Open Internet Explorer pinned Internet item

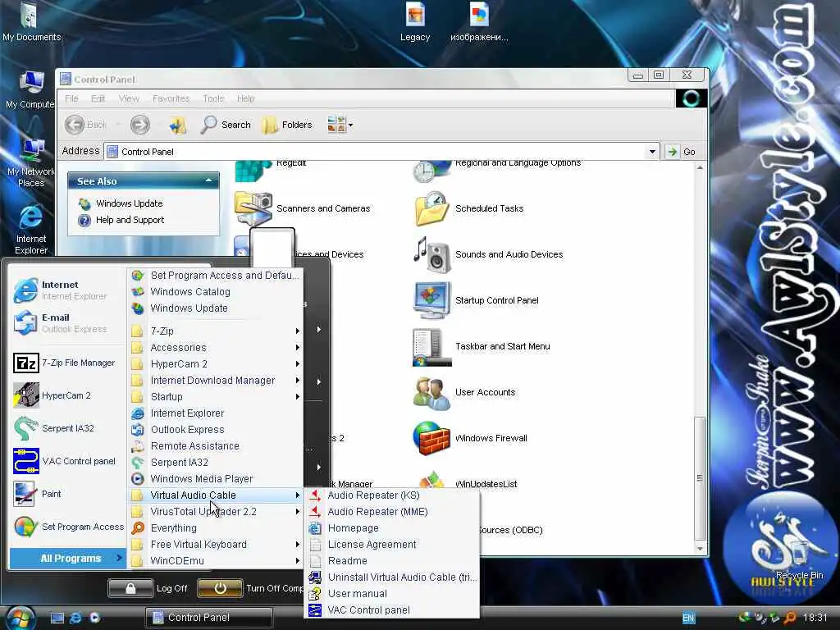(66, 290)
